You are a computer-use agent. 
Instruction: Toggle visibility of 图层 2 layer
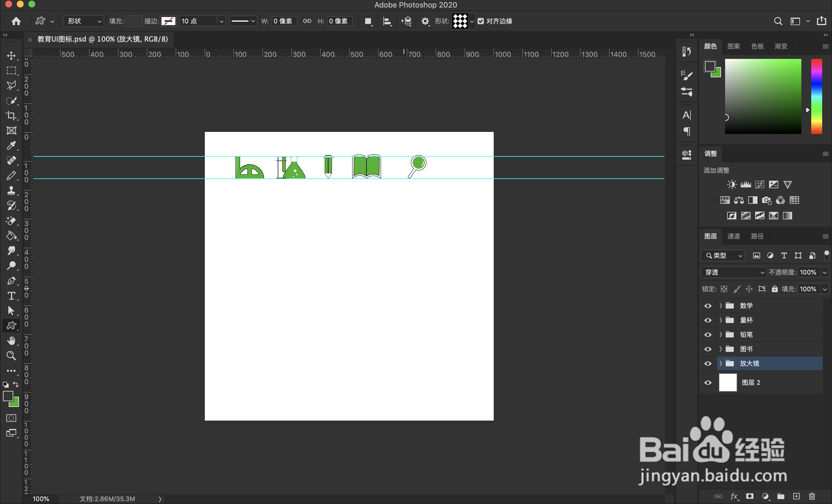(708, 382)
